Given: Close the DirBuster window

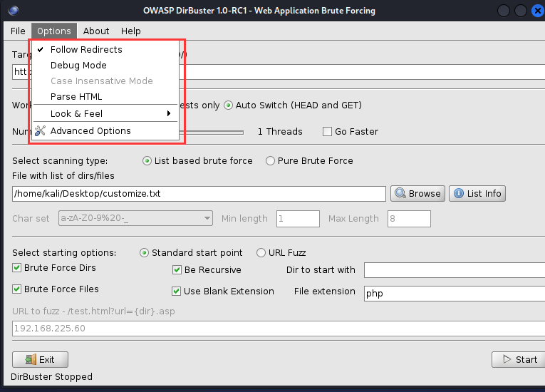Looking at the screenshot, I should [538, 11].
